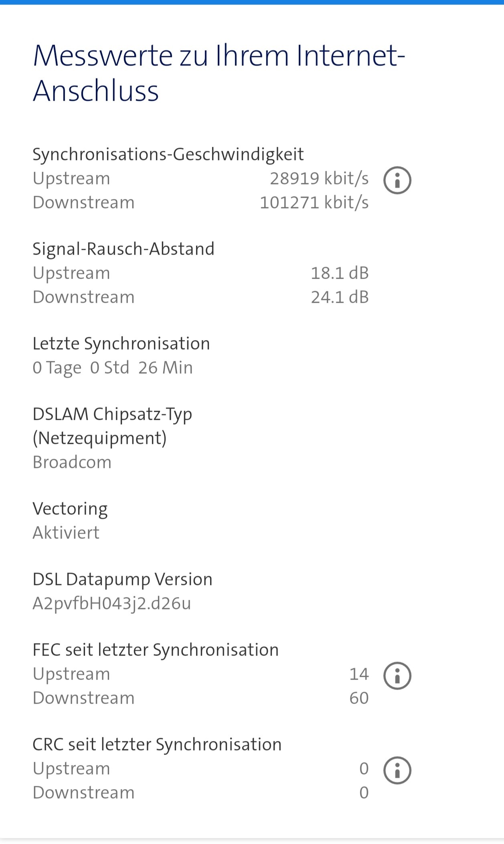Select the DSLAM Chipsatz-Typ heading

[x=112, y=426]
